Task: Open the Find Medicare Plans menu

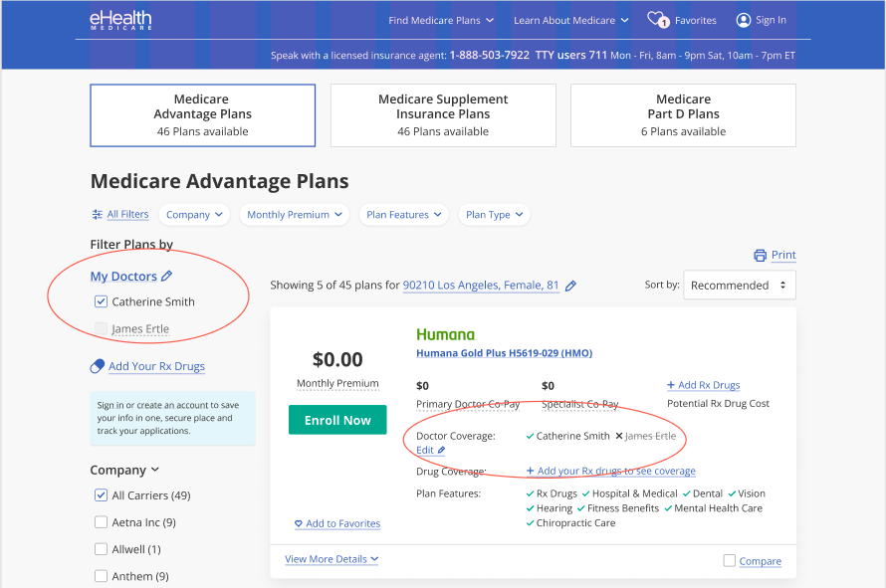Action: [x=441, y=20]
